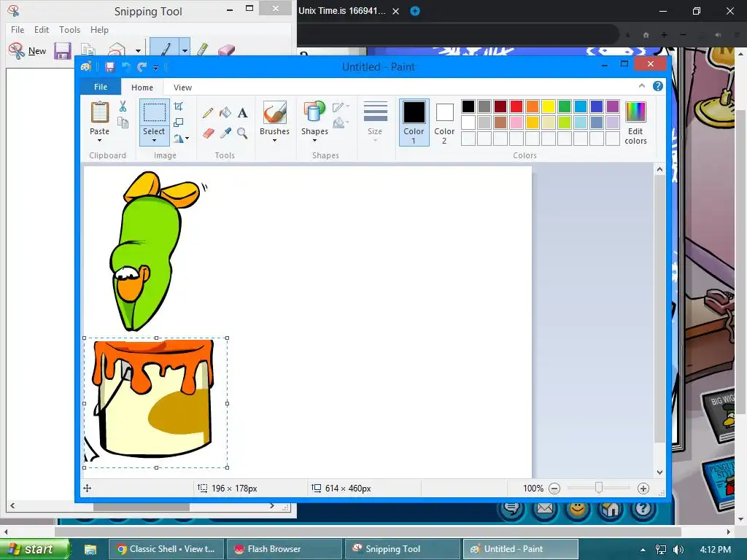Pick the green color swatch
The height and width of the screenshot is (560, 747).
[565, 106]
